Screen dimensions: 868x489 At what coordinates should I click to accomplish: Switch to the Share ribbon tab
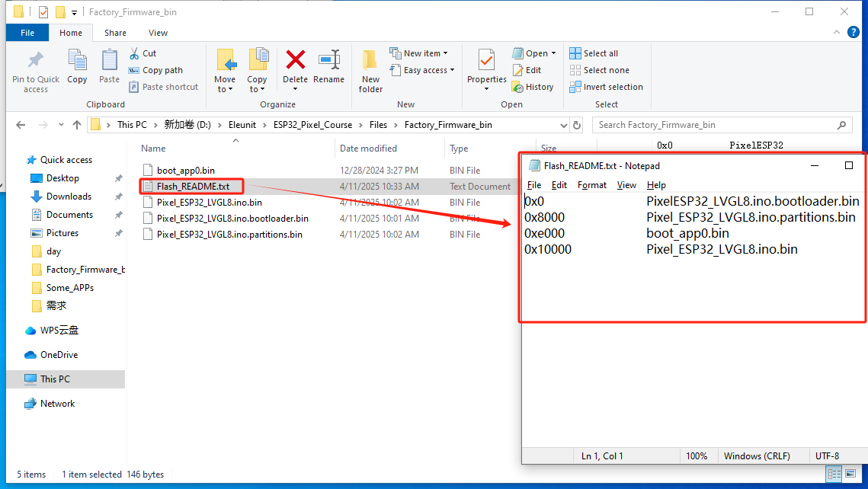point(115,33)
